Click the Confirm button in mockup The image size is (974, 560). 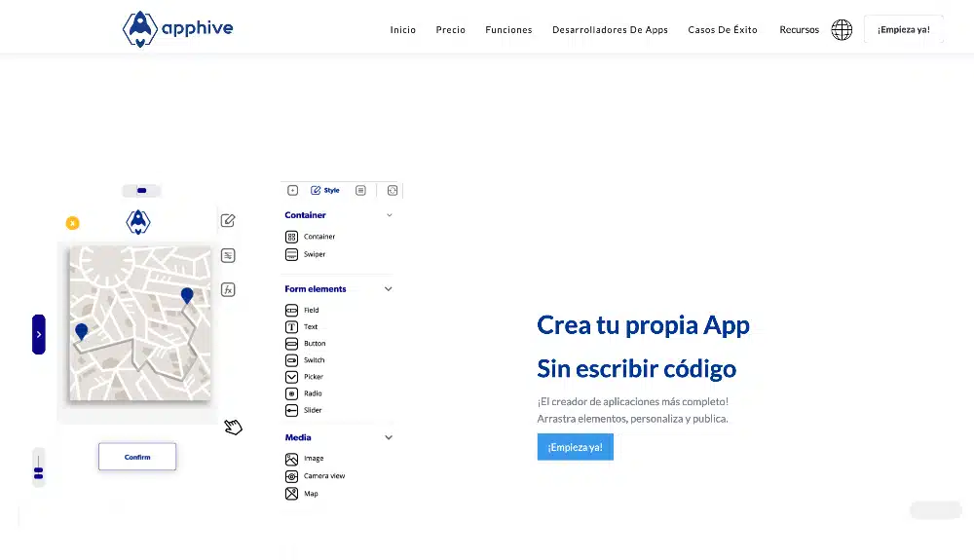(137, 457)
